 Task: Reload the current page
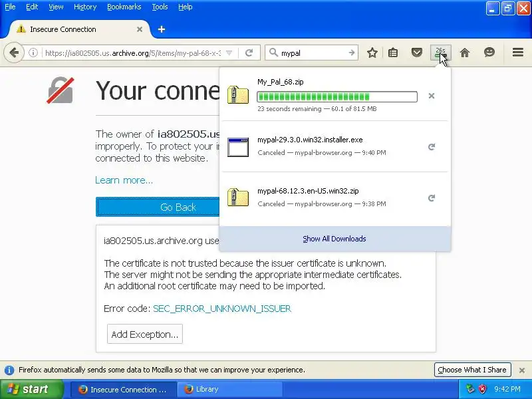click(x=249, y=53)
